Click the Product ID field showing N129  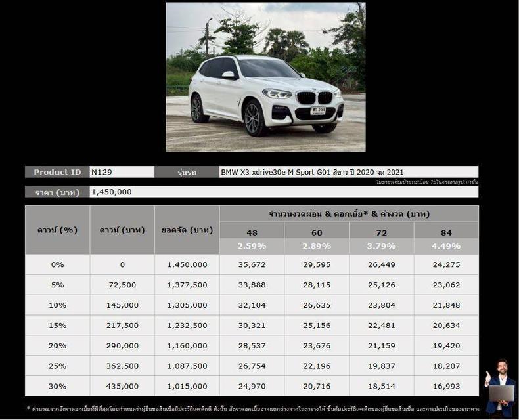pyautogui.click(x=122, y=172)
